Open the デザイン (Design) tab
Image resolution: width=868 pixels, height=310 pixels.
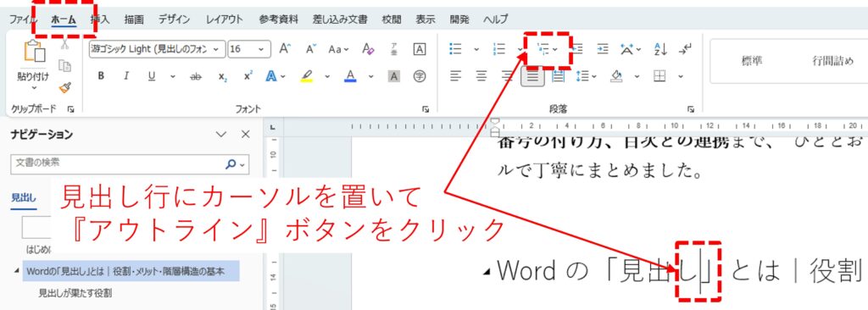point(175,19)
